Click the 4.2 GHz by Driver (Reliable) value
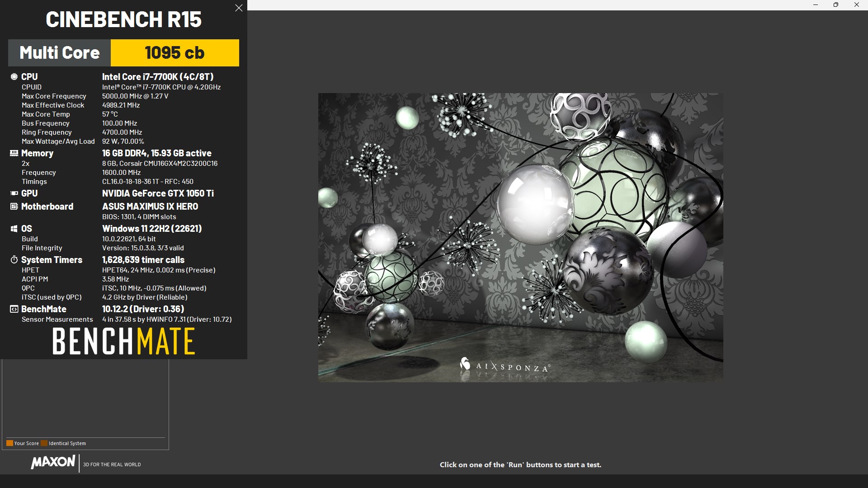This screenshot has width=868, height=488. click(x=145, y=297)
